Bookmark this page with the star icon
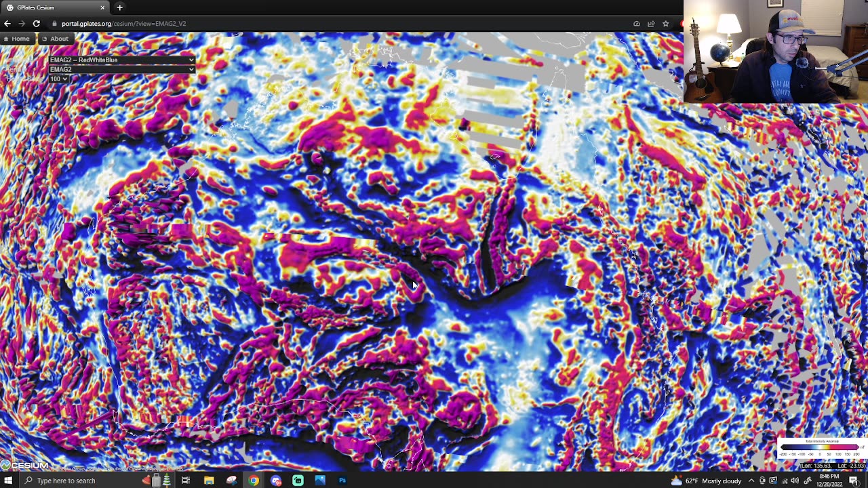The image size is (868, 488). coord(665,24)
